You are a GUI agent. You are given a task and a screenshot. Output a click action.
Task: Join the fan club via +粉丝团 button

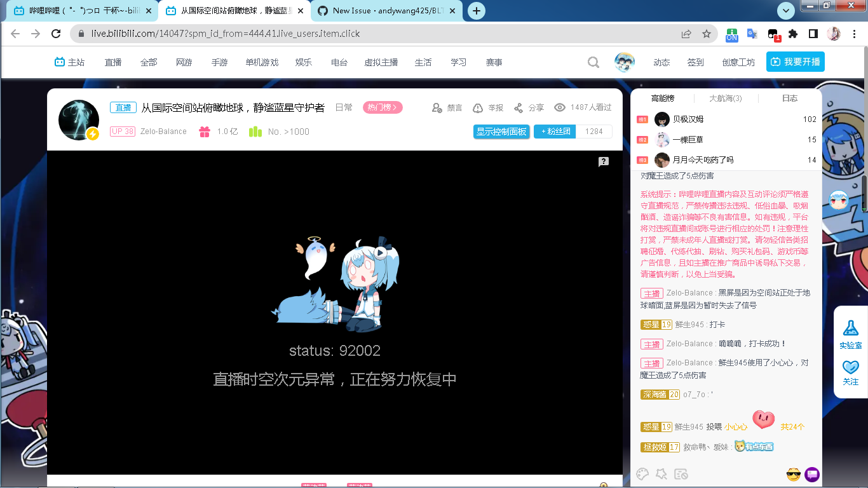click(x=554, y=132)
